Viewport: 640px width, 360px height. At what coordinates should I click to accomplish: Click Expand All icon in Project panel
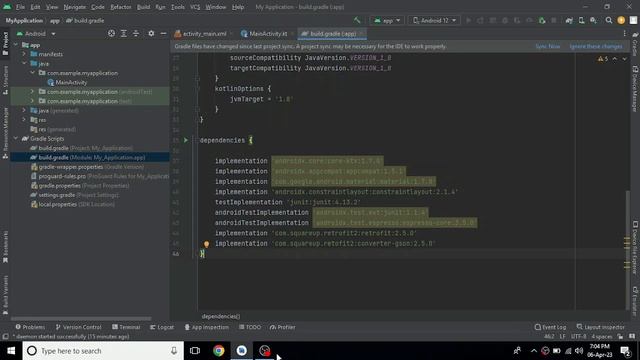(x=124, y=33)
